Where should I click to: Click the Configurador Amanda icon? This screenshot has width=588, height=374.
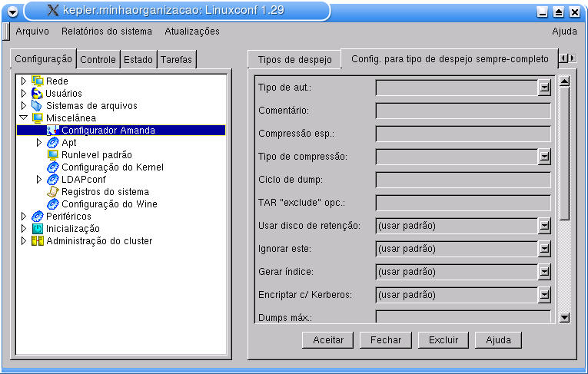pos(53,131)
